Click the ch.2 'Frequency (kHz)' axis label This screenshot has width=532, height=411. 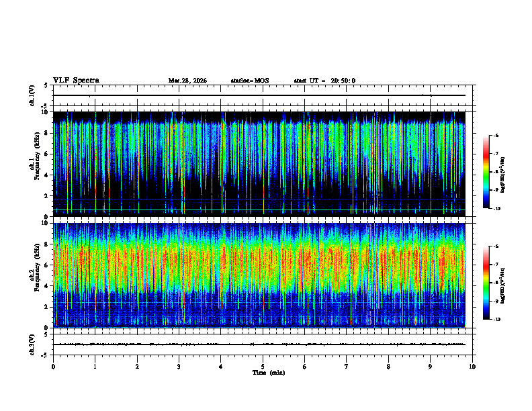(37, 267)
